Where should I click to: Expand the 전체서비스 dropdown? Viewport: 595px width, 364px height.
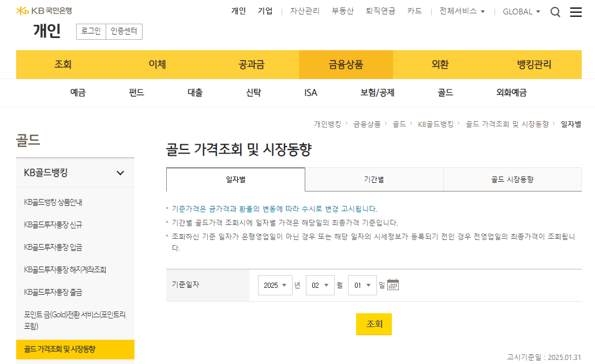[x=462, y=12]
